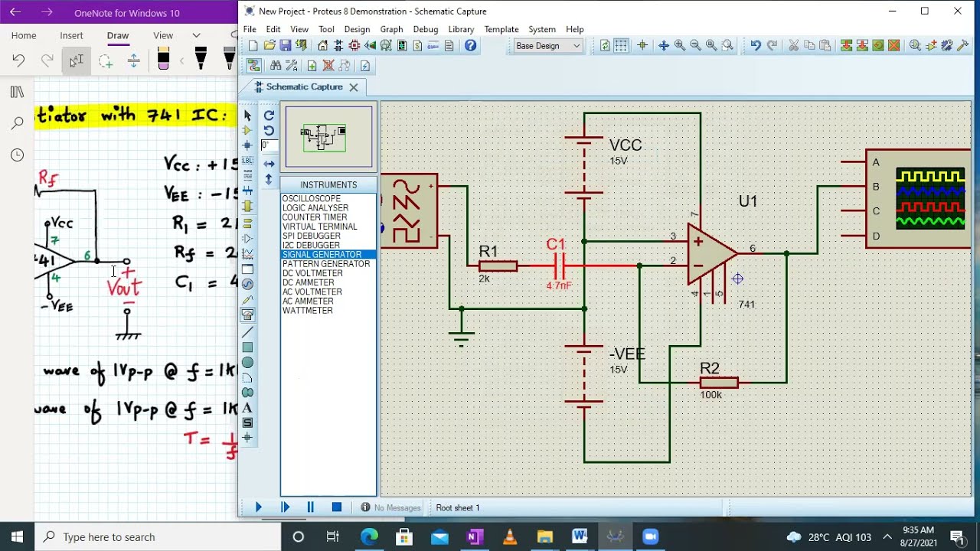The image size is (980, 551).
Task: Open the Graph menu
Action: pos(391,29)
